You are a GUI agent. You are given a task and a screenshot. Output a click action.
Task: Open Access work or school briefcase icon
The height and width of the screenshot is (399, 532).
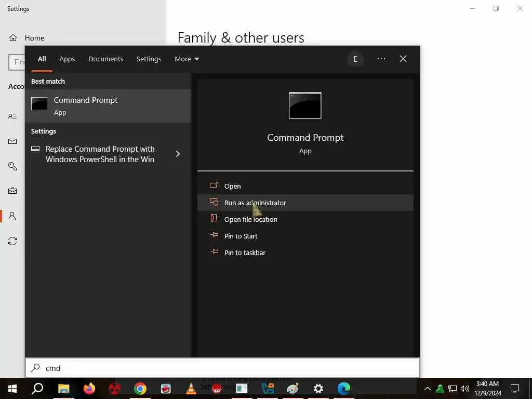12,191
